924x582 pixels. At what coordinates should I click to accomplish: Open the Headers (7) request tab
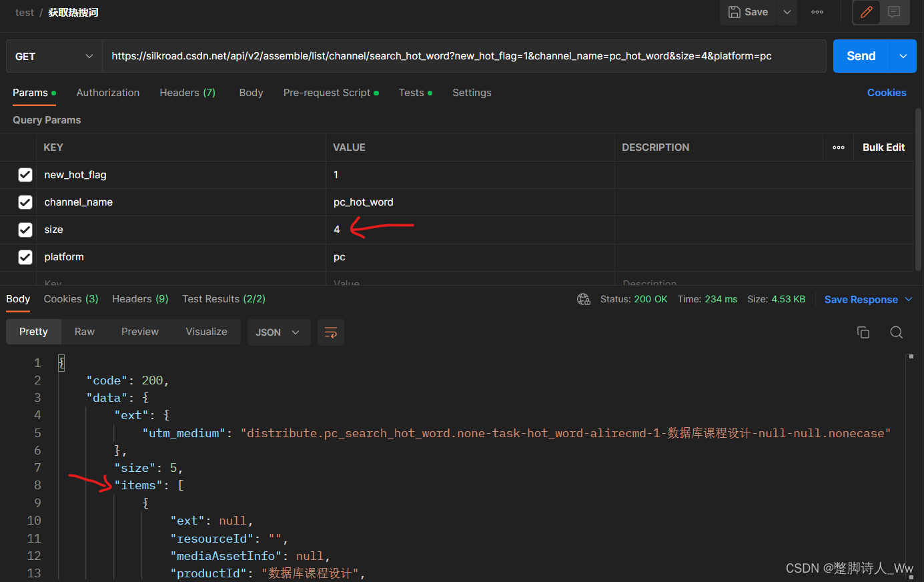coord(187,93)
